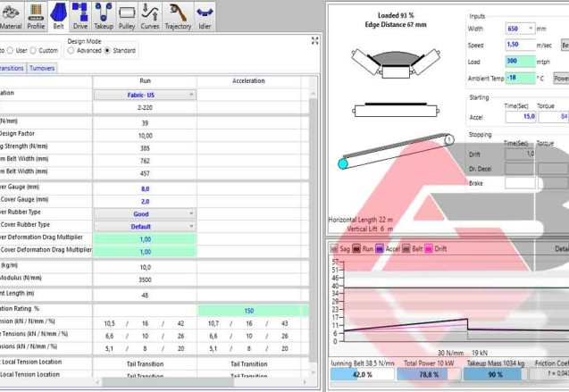The height and width of the screenshot is (392, 569).
Task: Open the Idler toolbar icon
Action: click(x=205, y=14)
